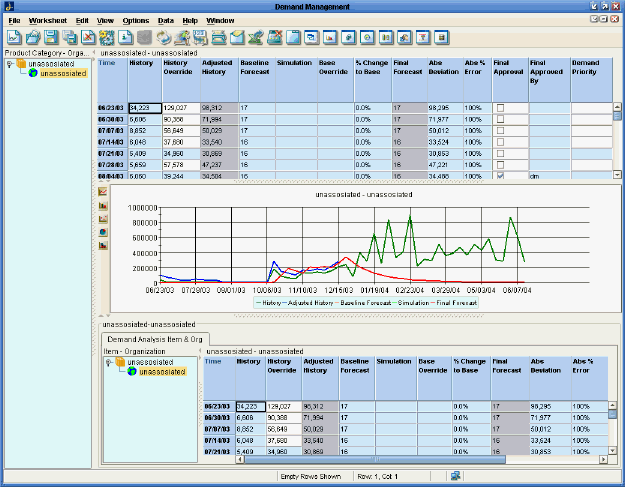
Task: Click the running man toolbar icon
Action: point(182,37)
